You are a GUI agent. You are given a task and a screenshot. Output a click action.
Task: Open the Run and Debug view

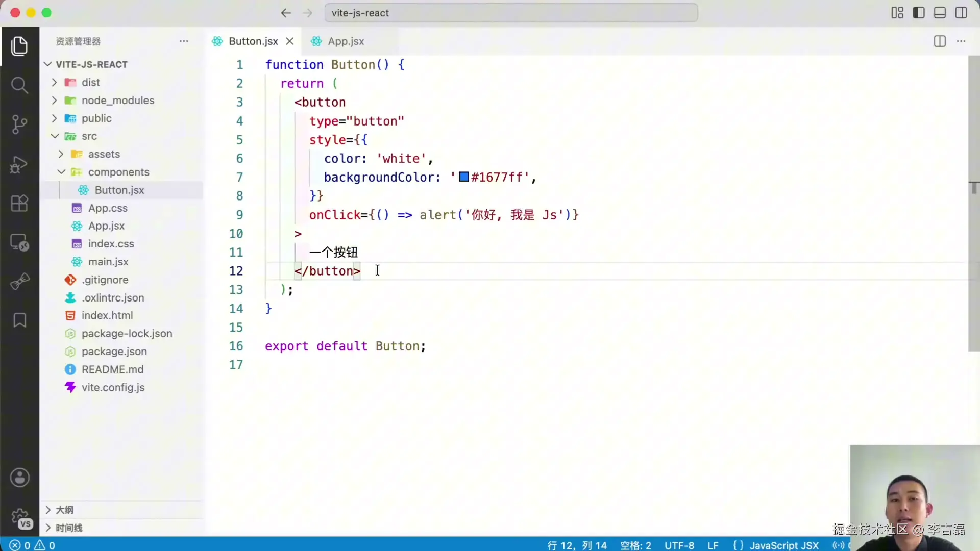pos(19,164)
